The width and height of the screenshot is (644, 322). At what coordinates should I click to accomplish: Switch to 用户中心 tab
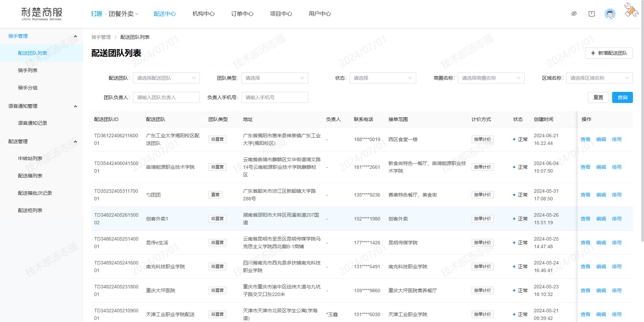point(320,14)
